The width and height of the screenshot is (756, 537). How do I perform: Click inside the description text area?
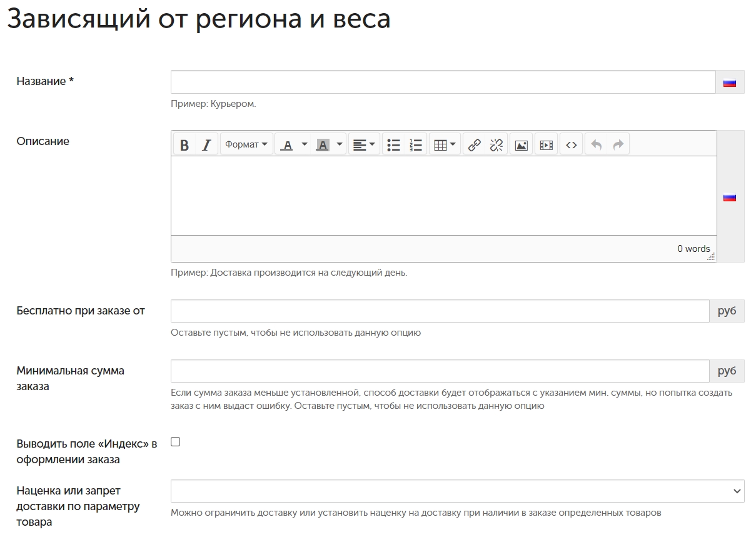(x=443, y=196)
